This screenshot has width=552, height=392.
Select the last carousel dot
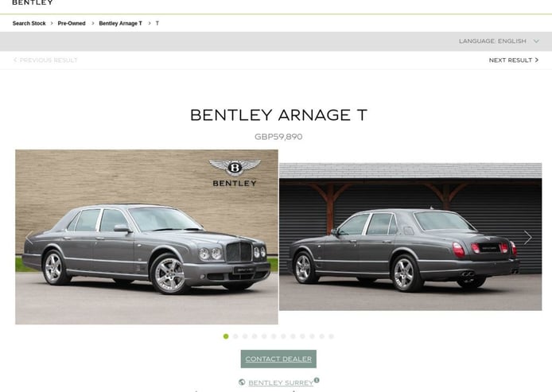pos(331,336)
